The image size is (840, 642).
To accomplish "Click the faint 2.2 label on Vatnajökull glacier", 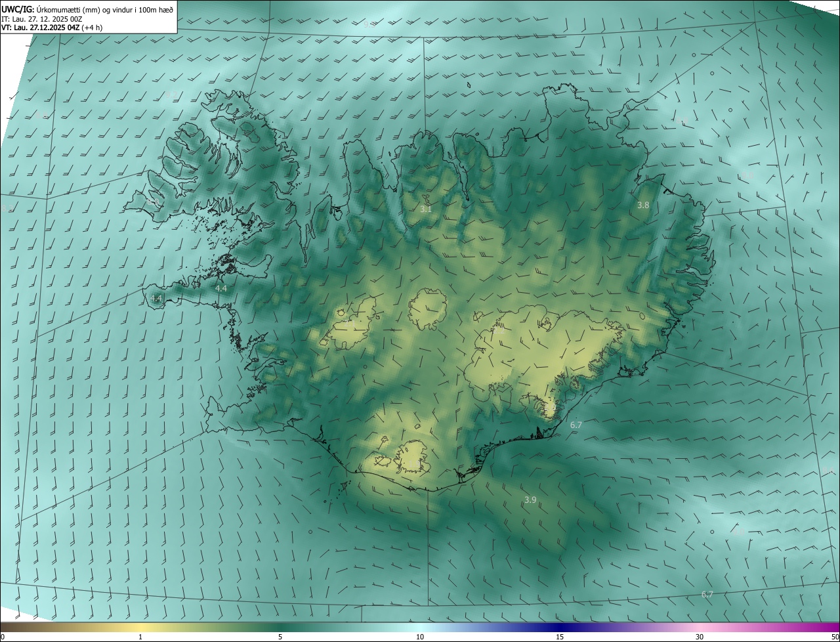I will (499, 331).
